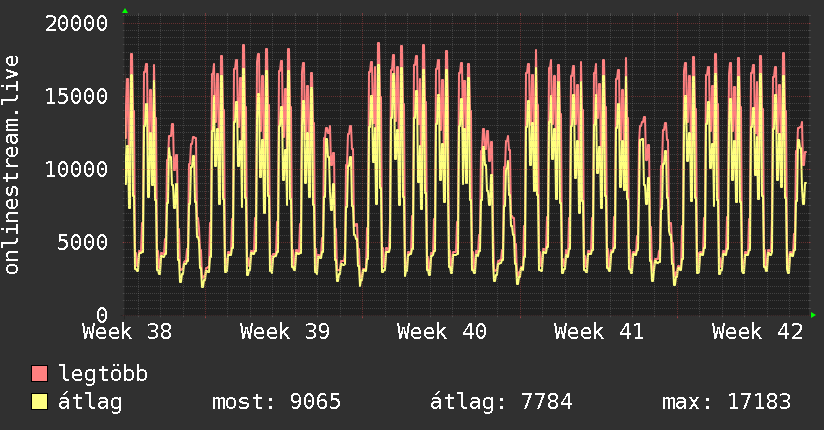Click the 10000 y-axis value
The image size is (824, 430).
tap(76, 169)
